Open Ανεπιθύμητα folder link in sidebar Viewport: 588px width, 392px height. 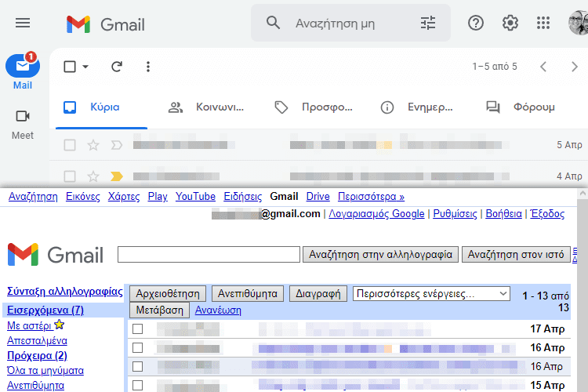(35, 385)
